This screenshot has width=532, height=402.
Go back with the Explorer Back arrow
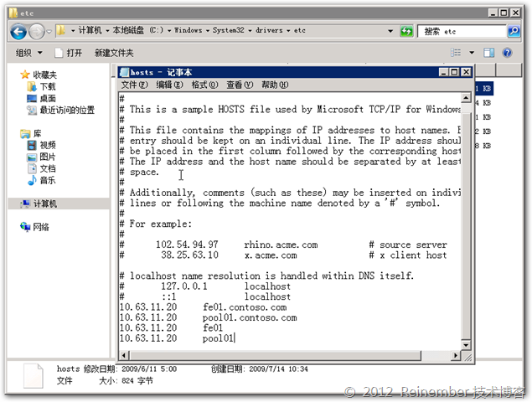18,32
